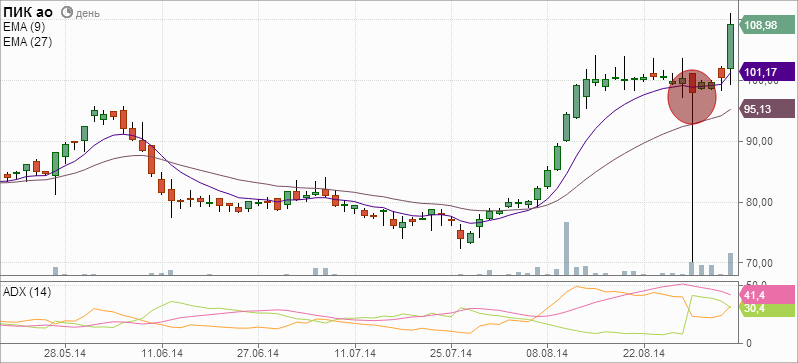This screenshot has height=363, width=798.
Task: Click the 90,00 price axis label
Action: click(758, 142)
